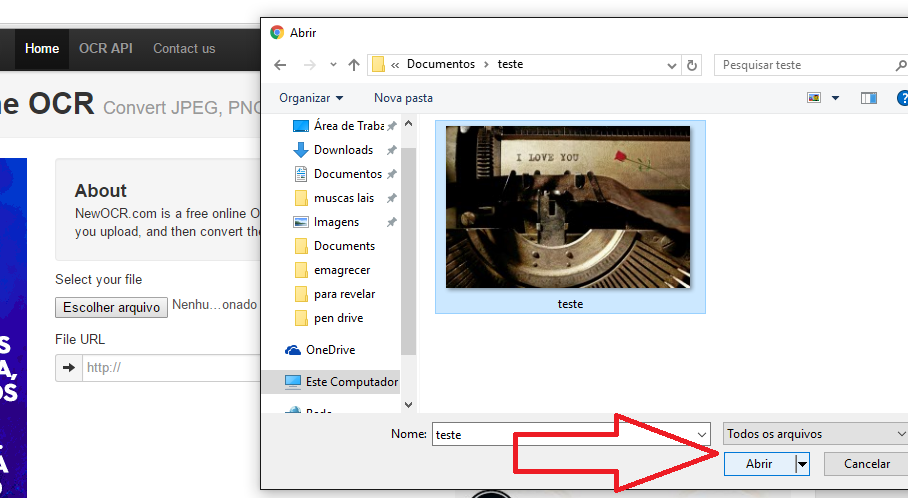Click the Back navigation arrow
This screenshot has width=908, height=498.
pyautogui.click(x=282, y=65)
